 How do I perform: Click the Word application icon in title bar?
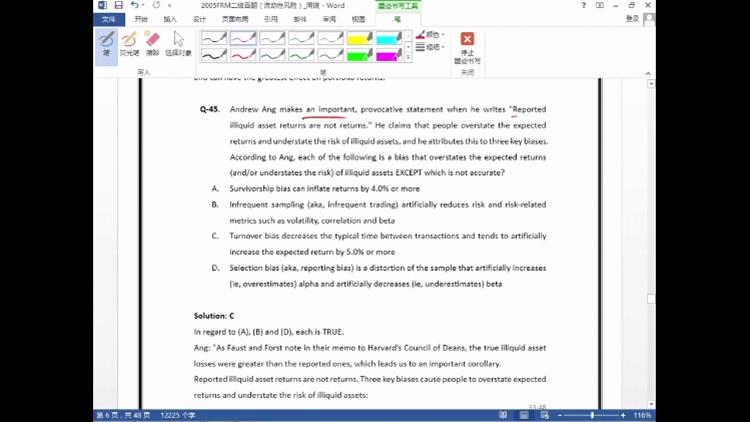[x=102, y=5]
